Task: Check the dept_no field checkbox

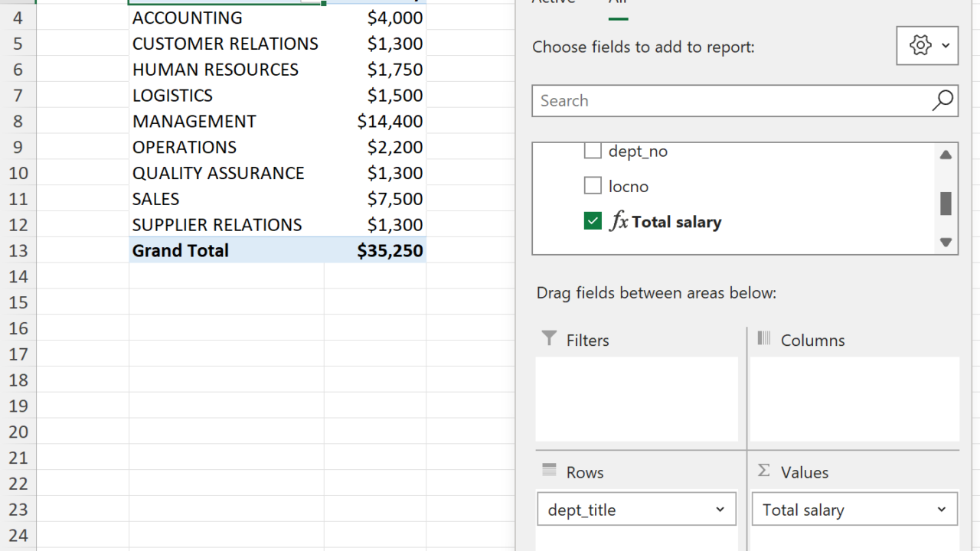Action: coord(593,151)
